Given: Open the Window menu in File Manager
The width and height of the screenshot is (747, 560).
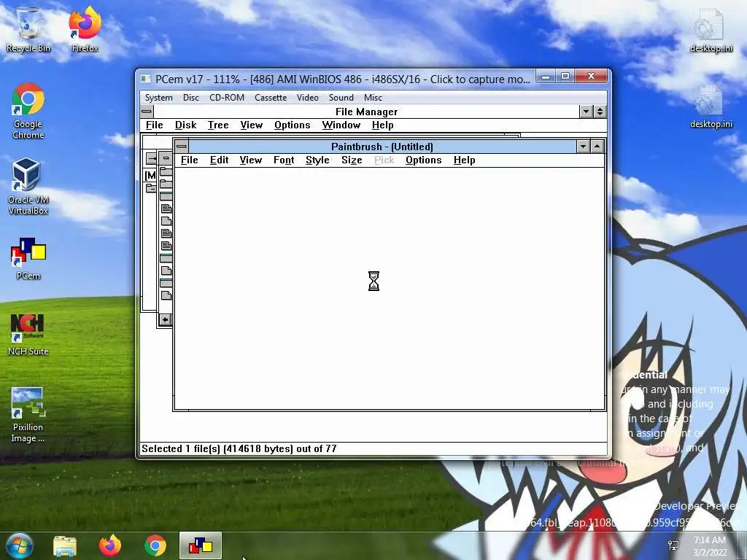Looking at the screenshot, I should [x=341, y=125].
